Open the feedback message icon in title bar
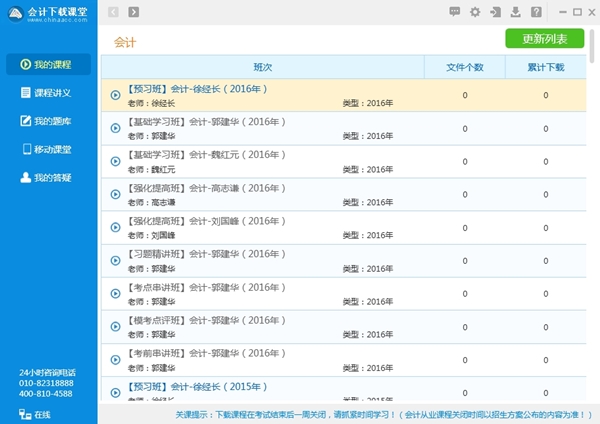The width and height of the screenshot is (600, 424). (455, 12)
